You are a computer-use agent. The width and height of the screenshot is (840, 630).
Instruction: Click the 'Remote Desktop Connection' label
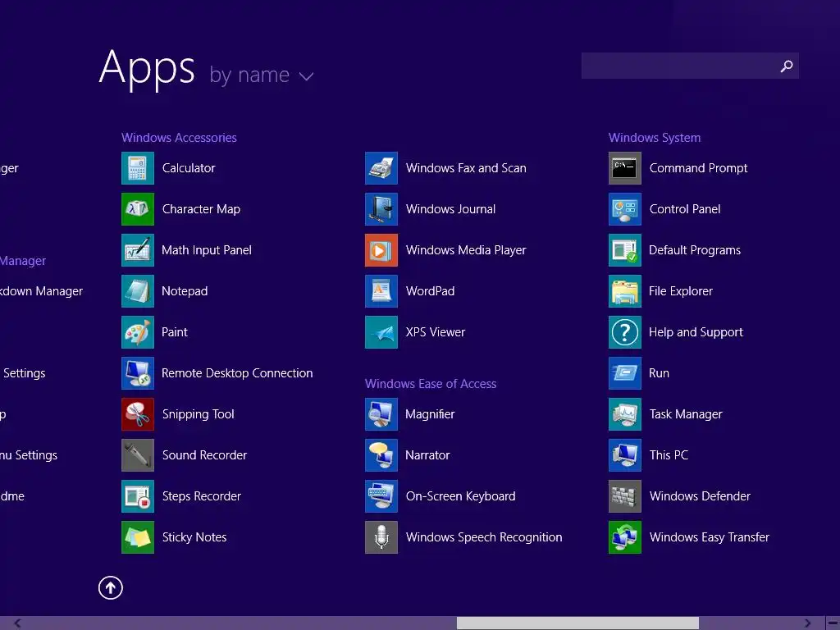pos(237,373)
